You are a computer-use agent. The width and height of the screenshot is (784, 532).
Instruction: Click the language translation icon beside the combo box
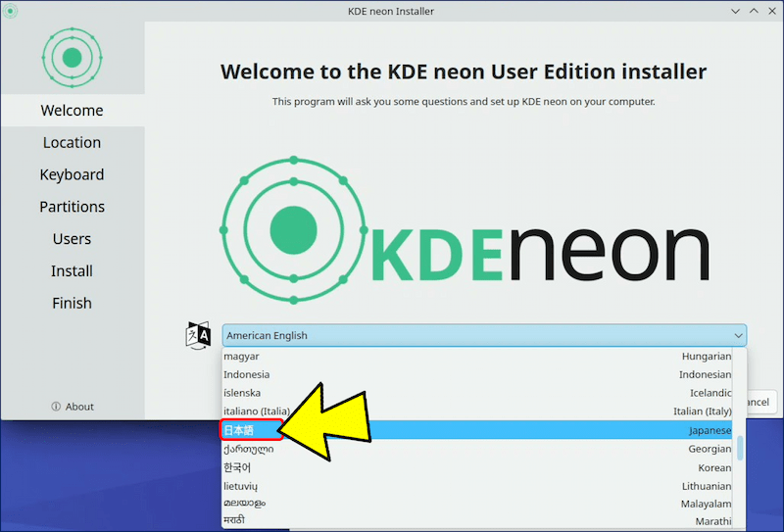198,335
